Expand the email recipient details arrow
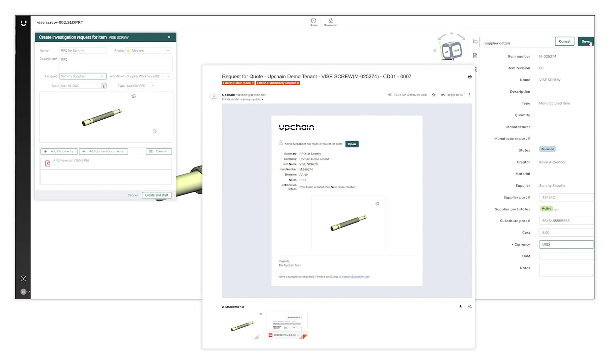This screenshot has width=610, height=364. (x=262, y=99)
